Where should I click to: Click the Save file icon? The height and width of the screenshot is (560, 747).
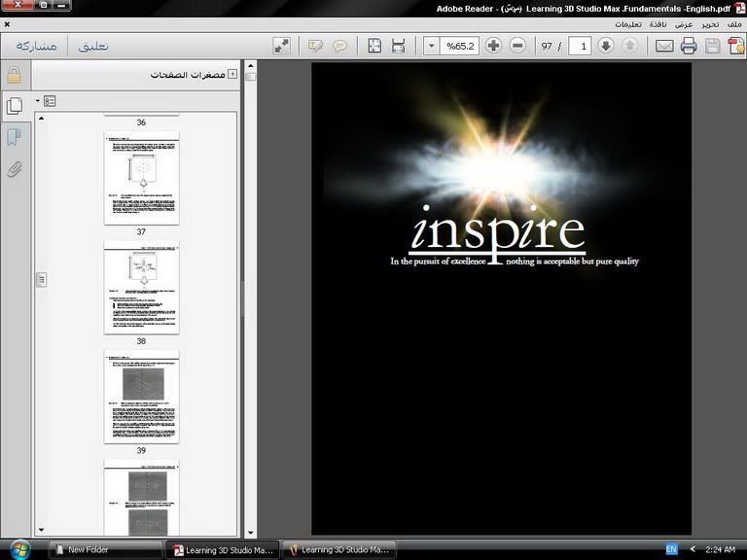click(712, 46)
